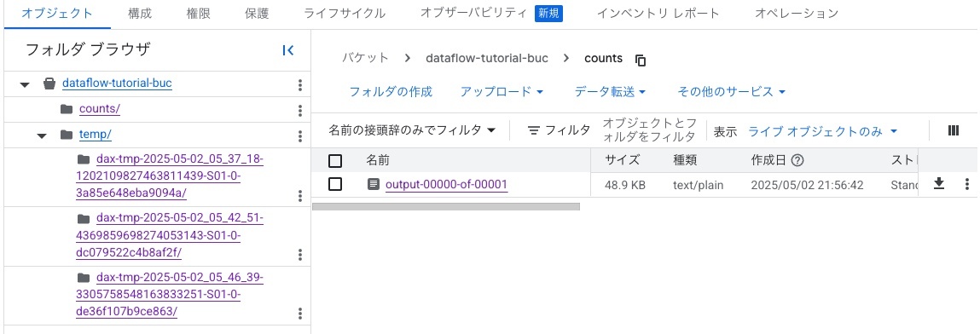980x334 pixels.
Task: Open dax-tmp-2025-05-02_05_46_39 folder link
Action: coord(170,294)
